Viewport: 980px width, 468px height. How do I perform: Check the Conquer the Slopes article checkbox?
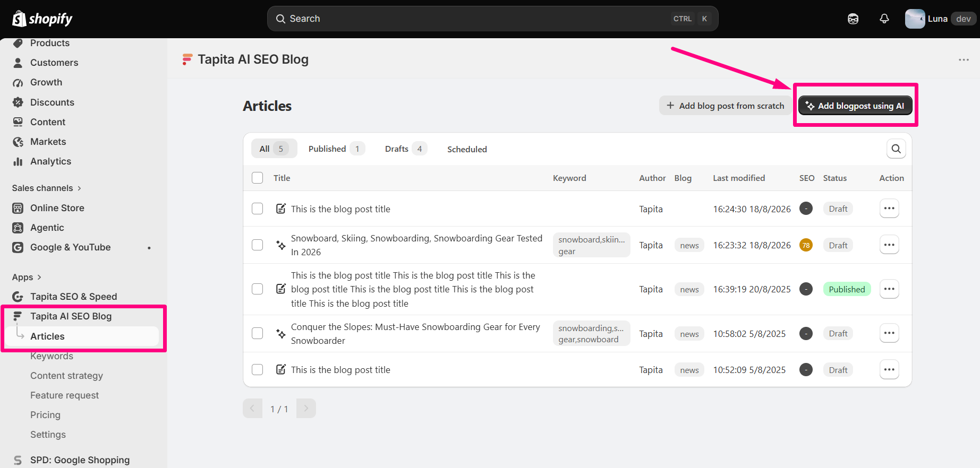point(258,334)
